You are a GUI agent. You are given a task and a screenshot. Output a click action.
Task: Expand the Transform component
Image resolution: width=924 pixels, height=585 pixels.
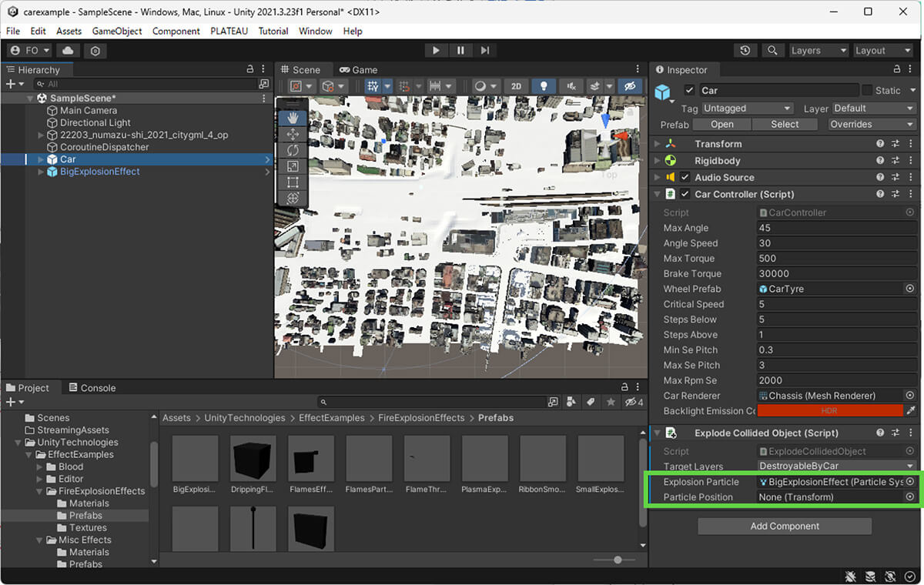click(x=657, y=144)
